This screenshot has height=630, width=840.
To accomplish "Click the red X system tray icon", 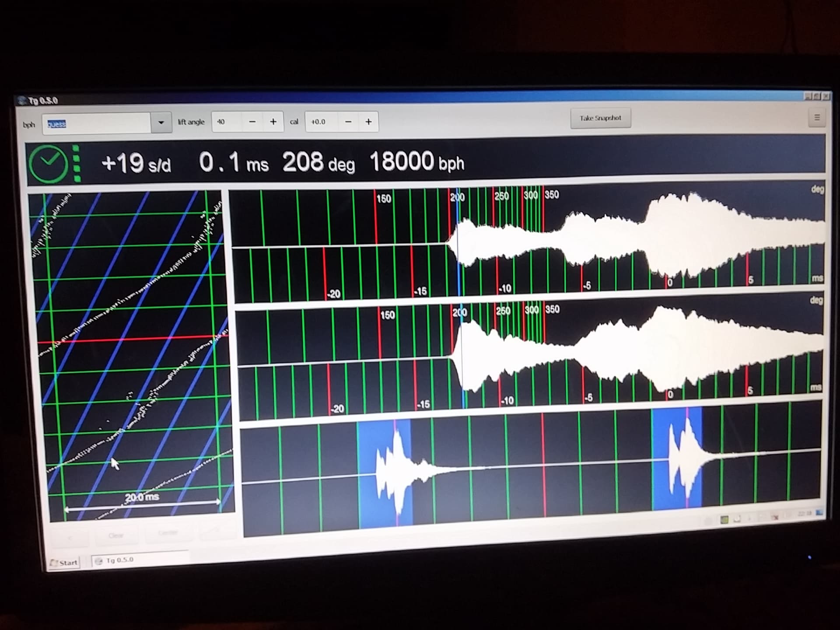I will click(775, 517).
